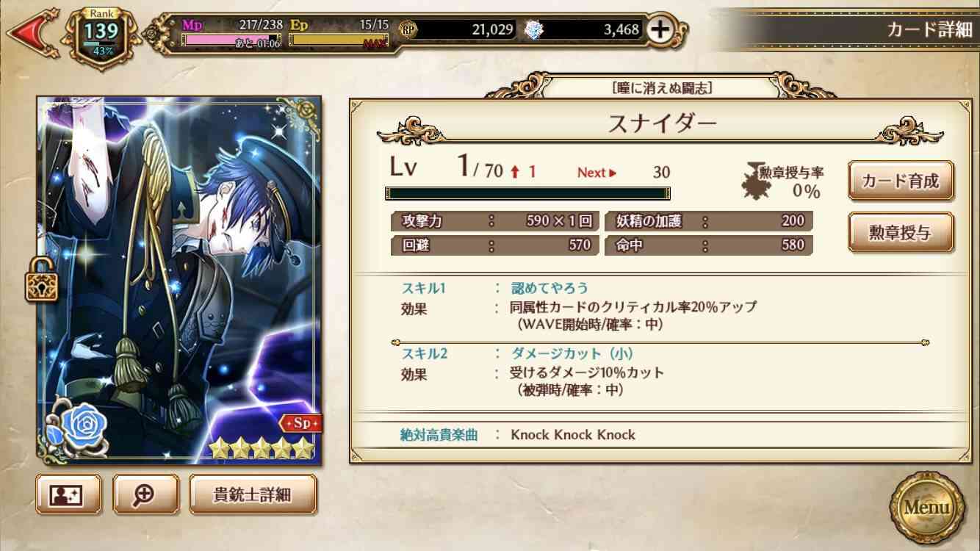Open the round Menu button
The height and width of the screenshot is (551, 980).
(x=927, y=507)
